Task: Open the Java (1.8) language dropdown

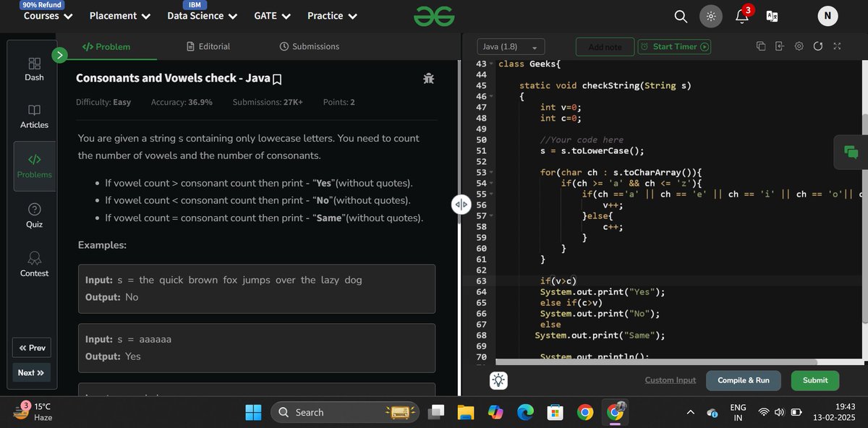Action: [511, 47]
